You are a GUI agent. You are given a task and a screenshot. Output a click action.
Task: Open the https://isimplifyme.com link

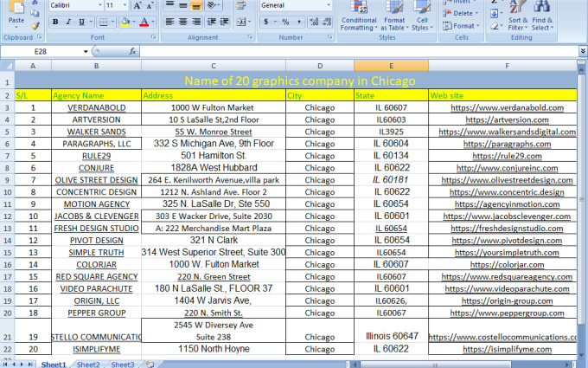click(507, 349)
